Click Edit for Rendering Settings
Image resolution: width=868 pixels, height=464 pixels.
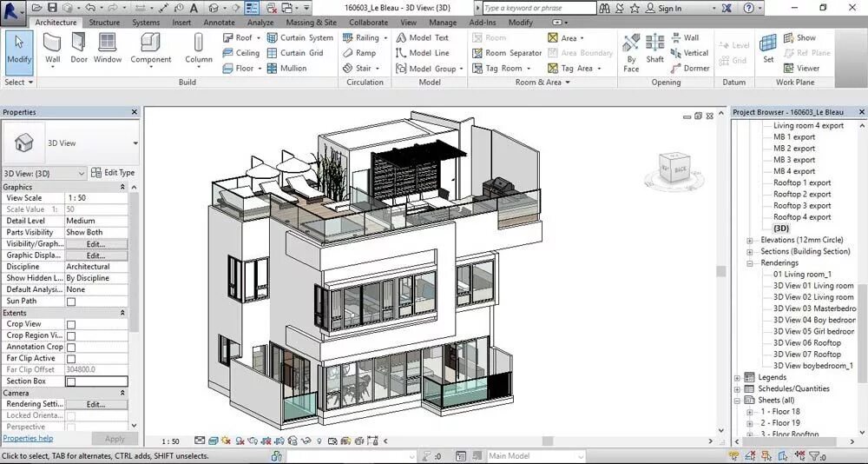click(96, 405)
